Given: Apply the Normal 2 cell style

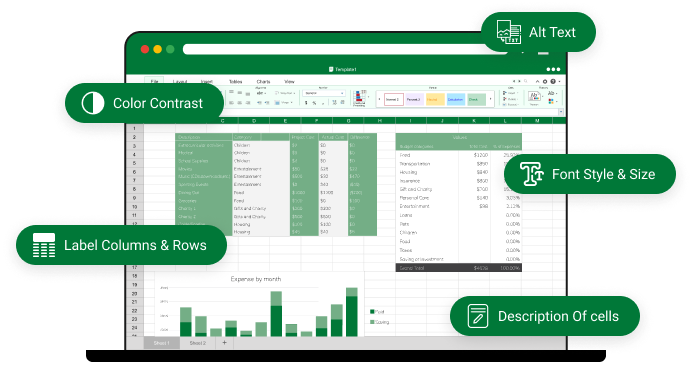Looking at the screenshot, I should coord(394,99).
